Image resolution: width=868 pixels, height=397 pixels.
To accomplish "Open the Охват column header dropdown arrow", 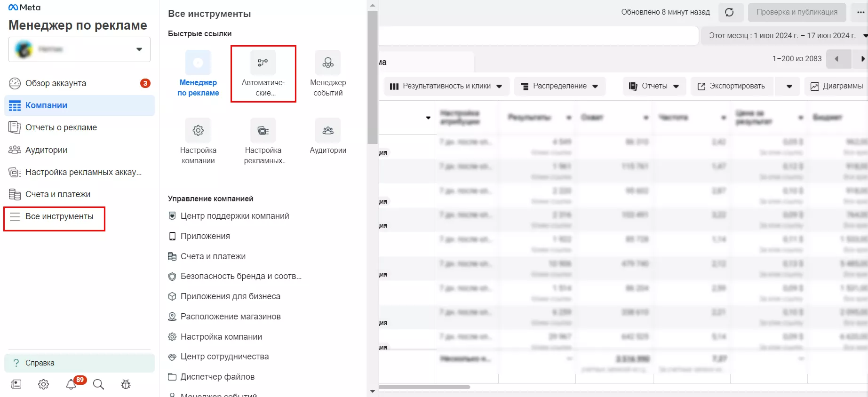I will tap(646, 118).
